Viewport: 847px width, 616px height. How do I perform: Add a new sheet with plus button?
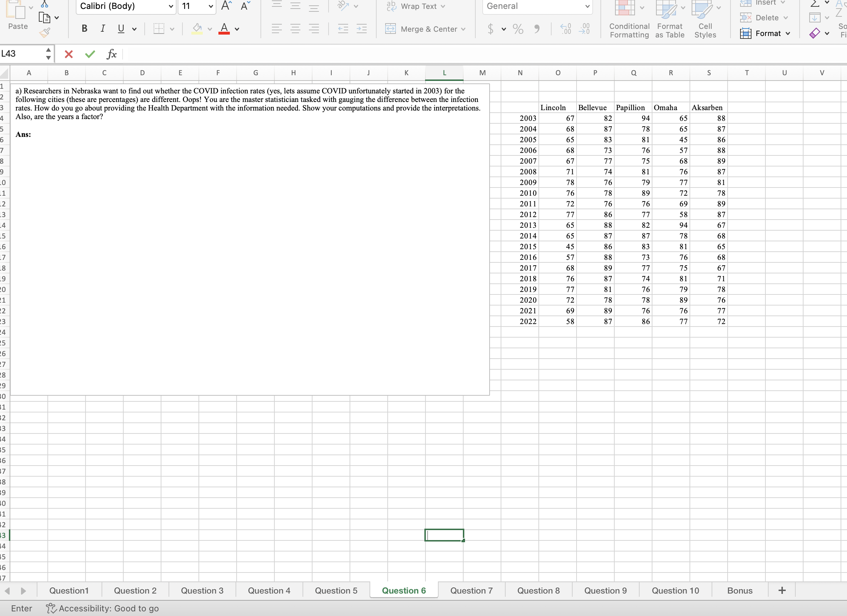(782, 591)
